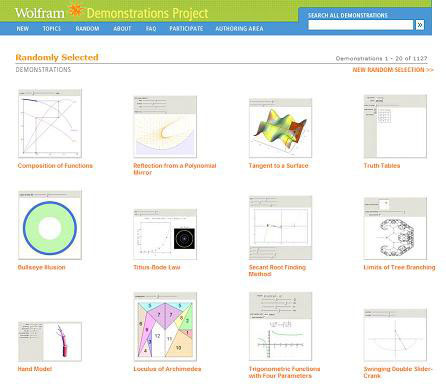The height and width of the screenshot is (391, 446).
Task: Open the Tangent to a Surface thumbnail
Action: (280, 128)
